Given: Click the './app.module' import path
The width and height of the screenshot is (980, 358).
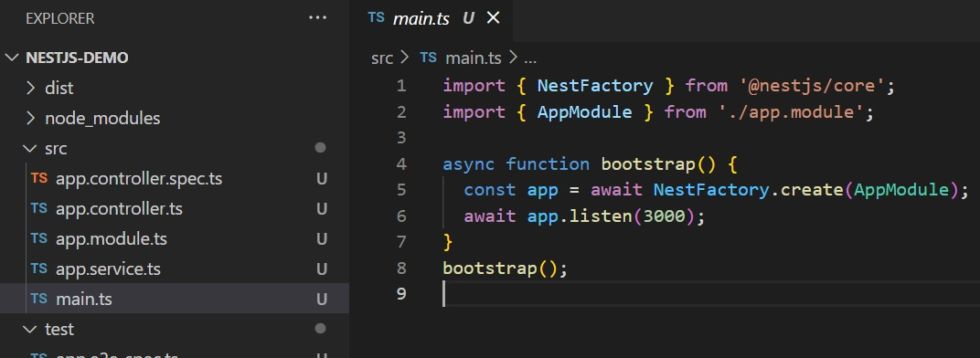Looking at the screenshot, I should 792,111.
